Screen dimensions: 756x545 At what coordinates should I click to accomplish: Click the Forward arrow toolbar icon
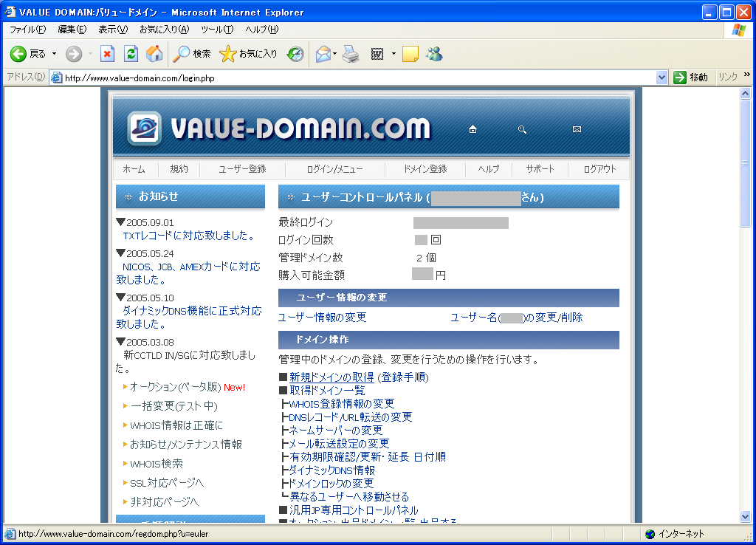(x=74, y=54)
